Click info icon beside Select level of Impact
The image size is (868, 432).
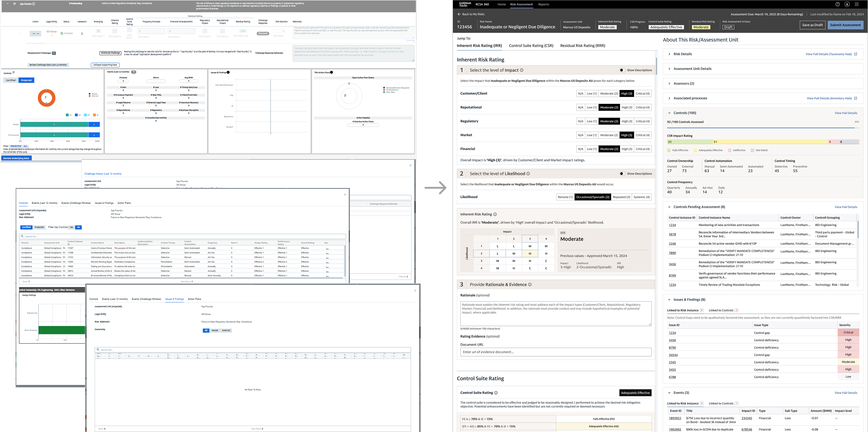[x=522, y=70]
